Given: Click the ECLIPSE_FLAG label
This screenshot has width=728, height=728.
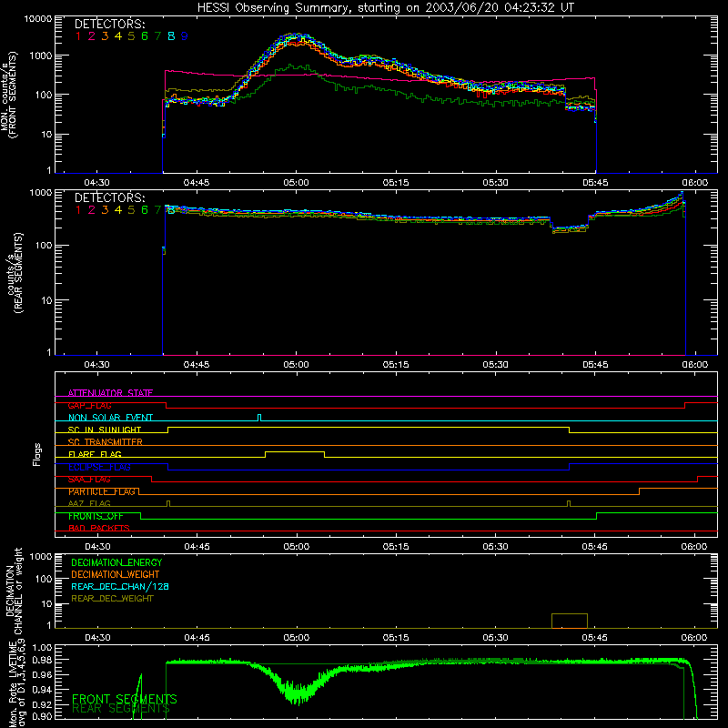Looking at the screenshot, I should click(x=99, y=467).
